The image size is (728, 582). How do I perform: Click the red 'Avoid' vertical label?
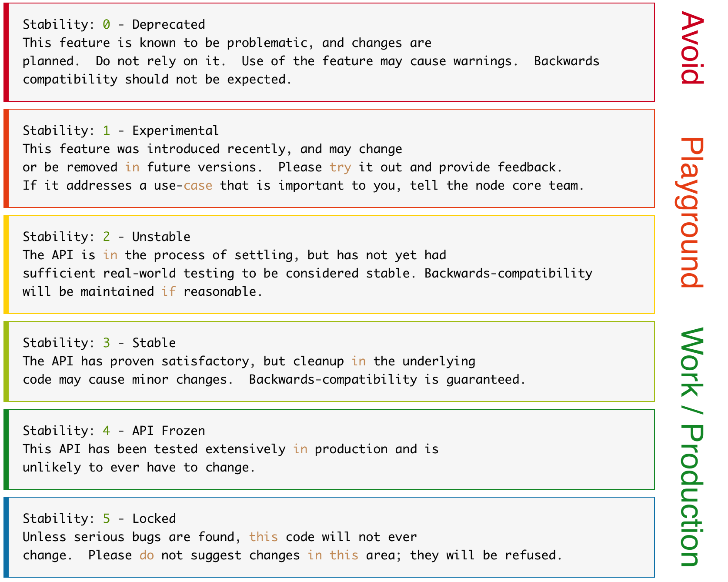click(x=692, y=48)
